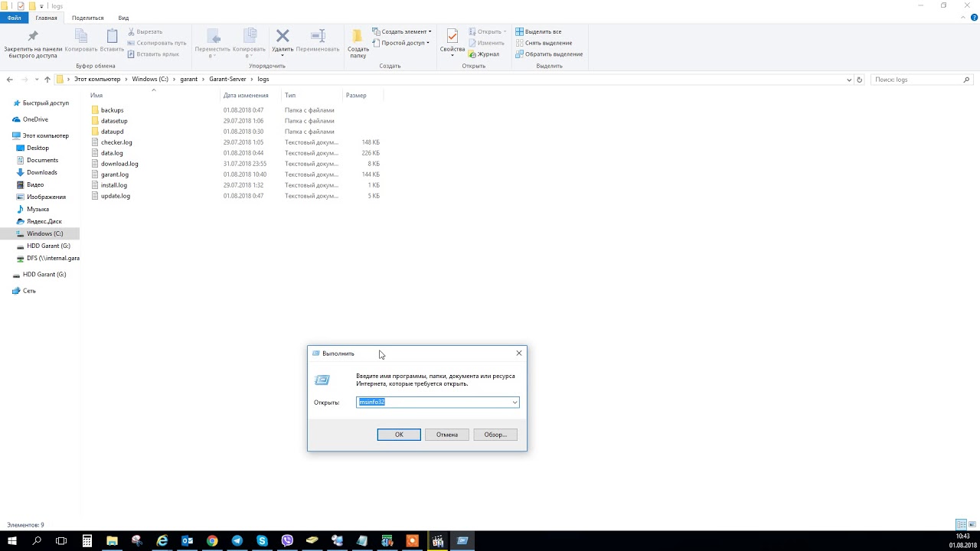Go up one folder level arrow

pos(47,80)
